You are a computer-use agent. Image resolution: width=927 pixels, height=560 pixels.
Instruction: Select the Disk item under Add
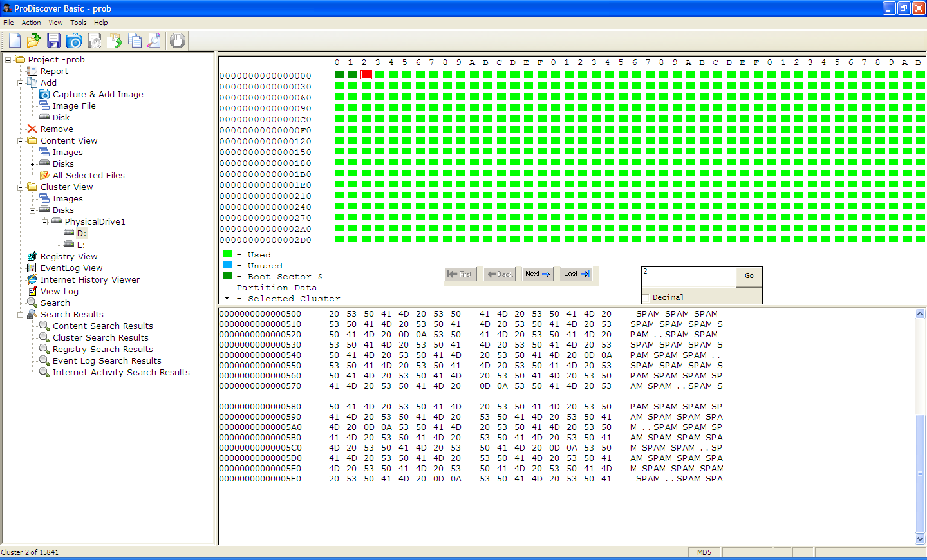pyautogui.click(x=61, y=118)
